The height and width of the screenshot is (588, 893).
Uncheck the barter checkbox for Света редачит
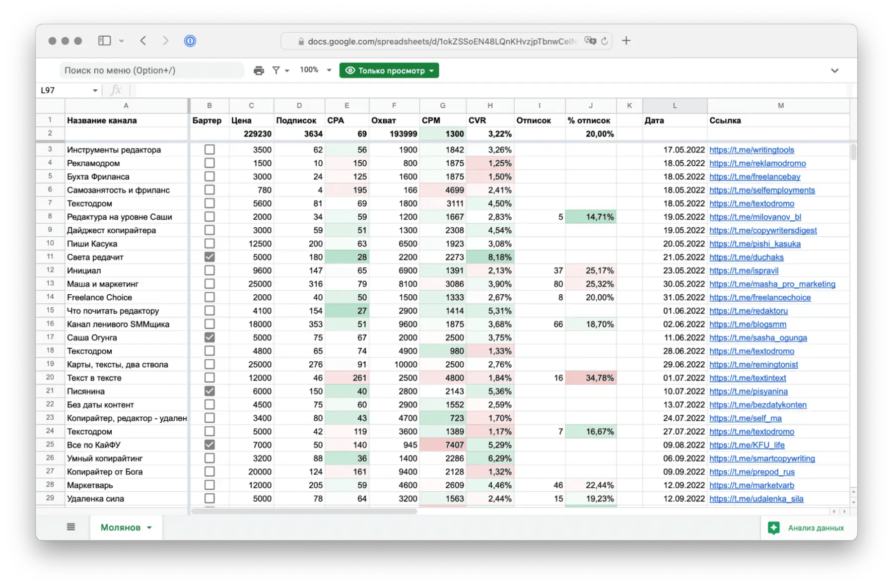[x=209, y=257]
